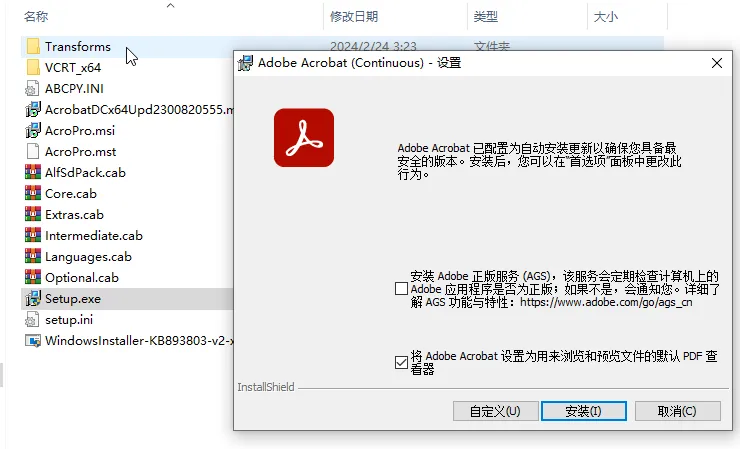Viewport: 740px width, 449px height.
Task: Select the AcroPro.mst file name
Action: point(80,152)
